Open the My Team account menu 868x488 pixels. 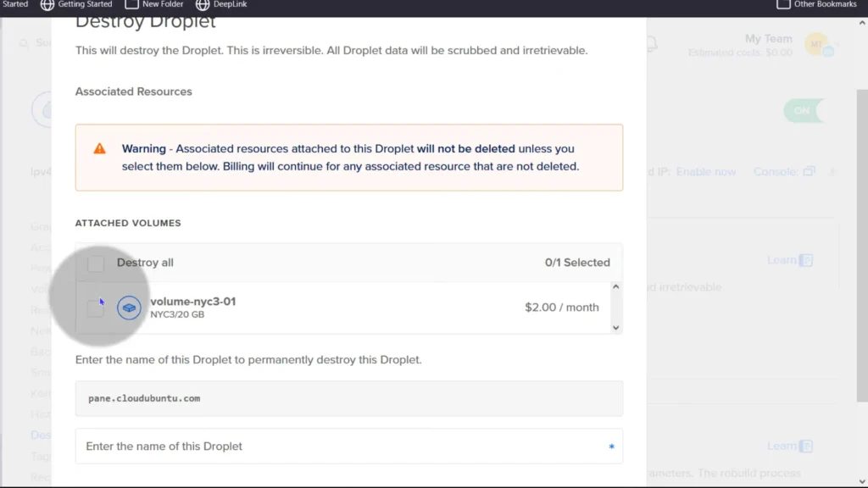768,39
